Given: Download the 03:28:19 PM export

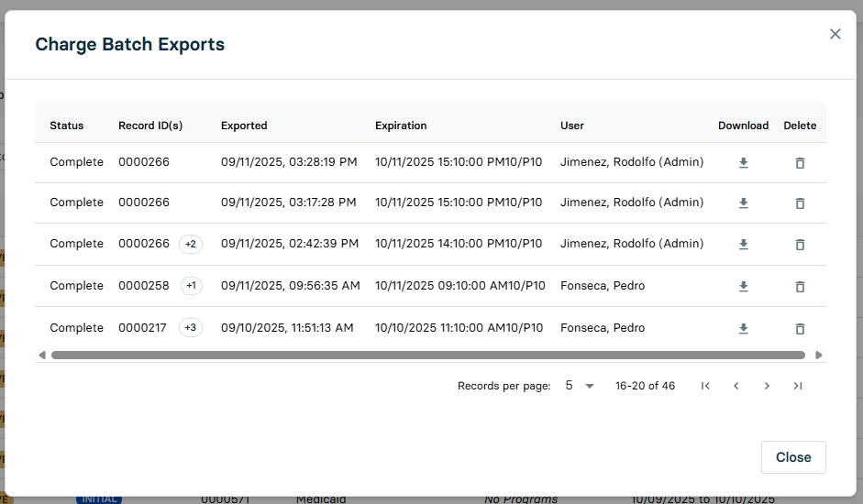Looking at the screenshot, I should [x=743, y=163].
